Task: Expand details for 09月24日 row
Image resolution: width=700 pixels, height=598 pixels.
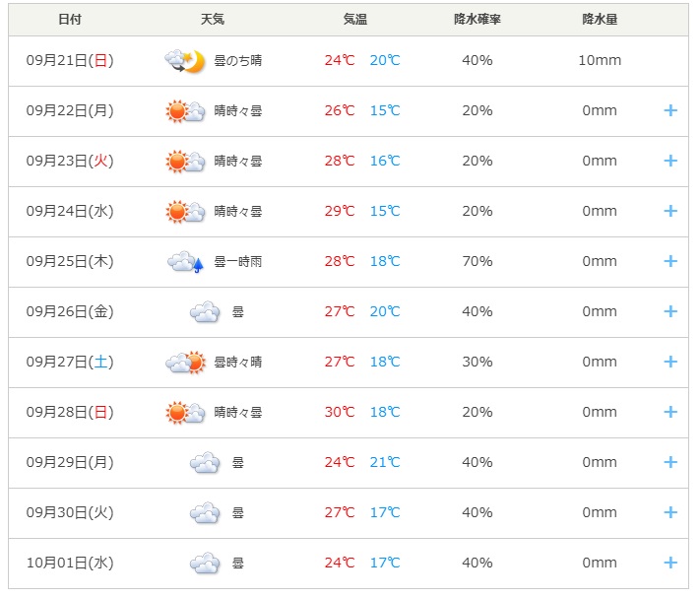Action: click(x=670, y=212)
